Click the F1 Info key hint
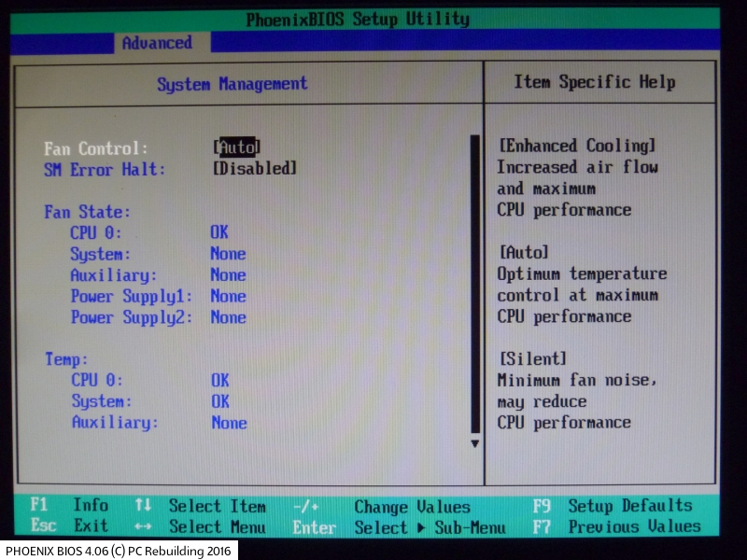The width and height of the screenshot is (747, 560). point(70,505)
